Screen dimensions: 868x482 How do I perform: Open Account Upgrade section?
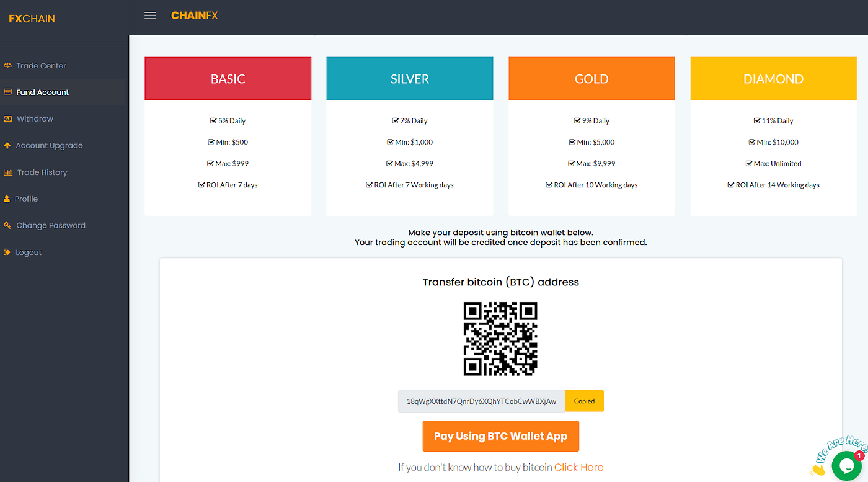click(x=49, y=145)
